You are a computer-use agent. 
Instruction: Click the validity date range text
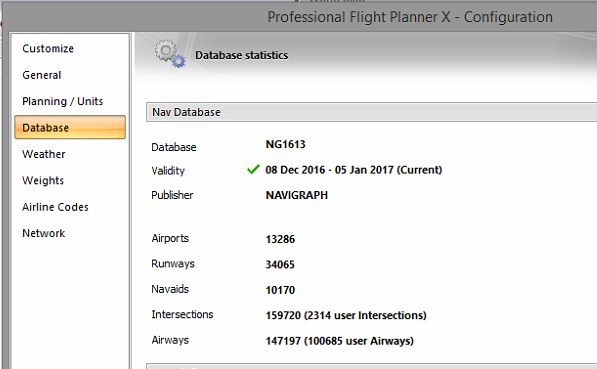click(x=354, y=170)
